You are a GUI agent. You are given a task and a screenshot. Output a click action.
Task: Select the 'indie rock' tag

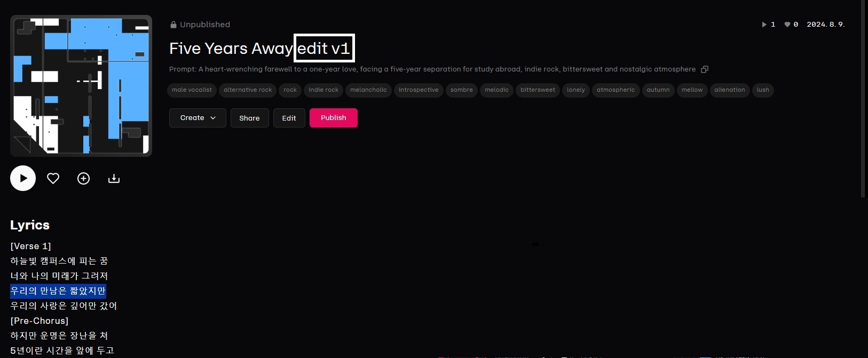click(x=323, y=90)
